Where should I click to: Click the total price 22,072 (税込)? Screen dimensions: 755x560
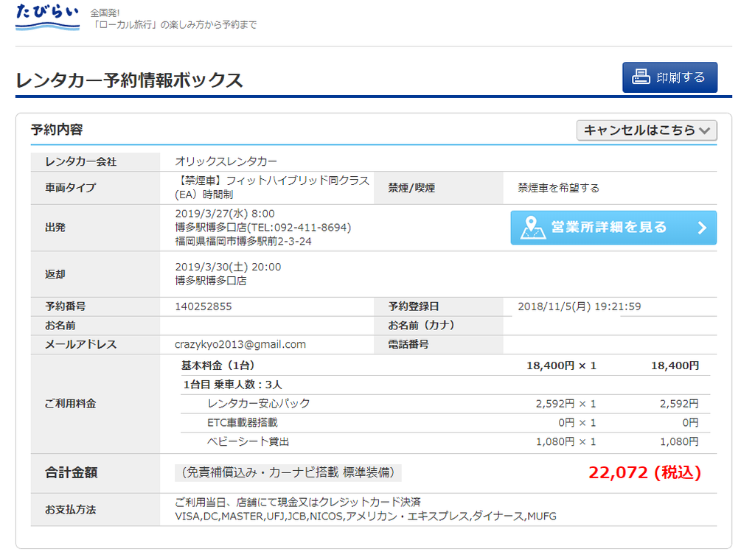click(x=644, y=472)
